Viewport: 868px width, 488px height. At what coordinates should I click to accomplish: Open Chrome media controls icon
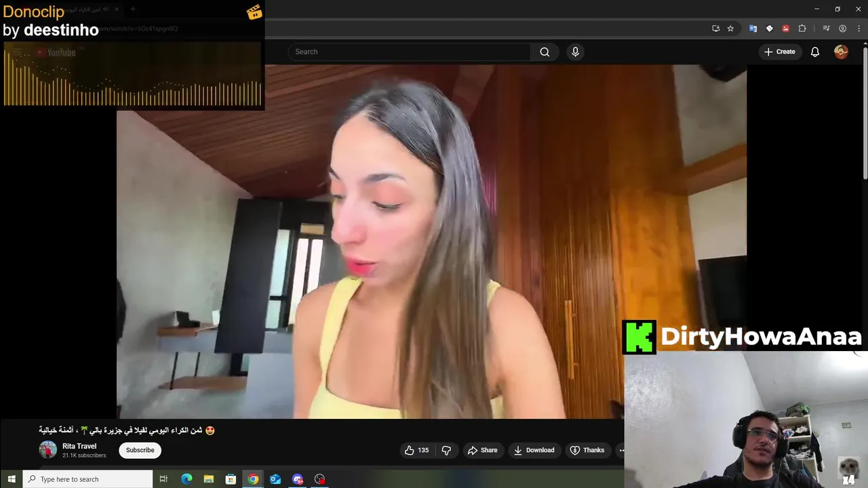(826, 28)
